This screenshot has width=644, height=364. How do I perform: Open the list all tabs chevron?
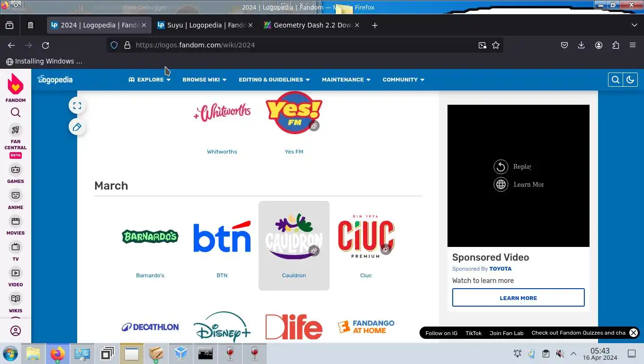pyautogui.click(x=635, y=25)
